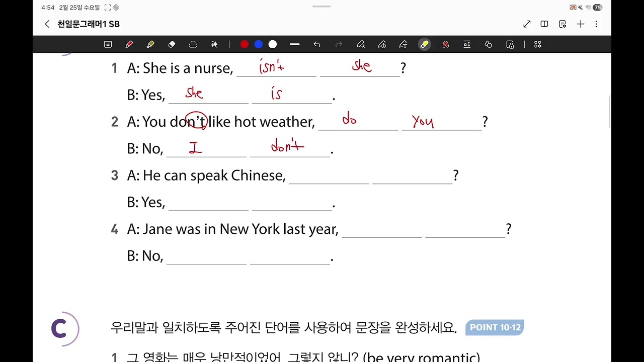644x362 pixels.
Task: Select the red pen tool
Action: pos(129,45)
